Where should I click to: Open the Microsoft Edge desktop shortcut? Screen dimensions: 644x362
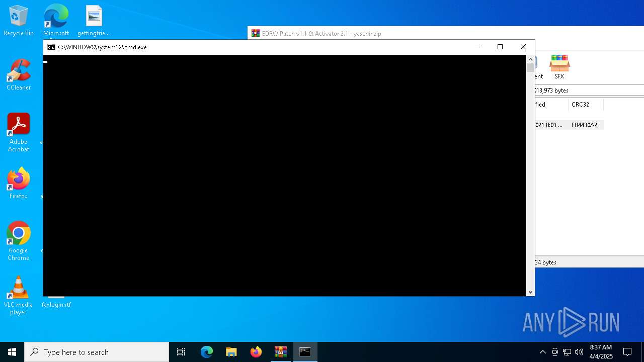point(56,21)
